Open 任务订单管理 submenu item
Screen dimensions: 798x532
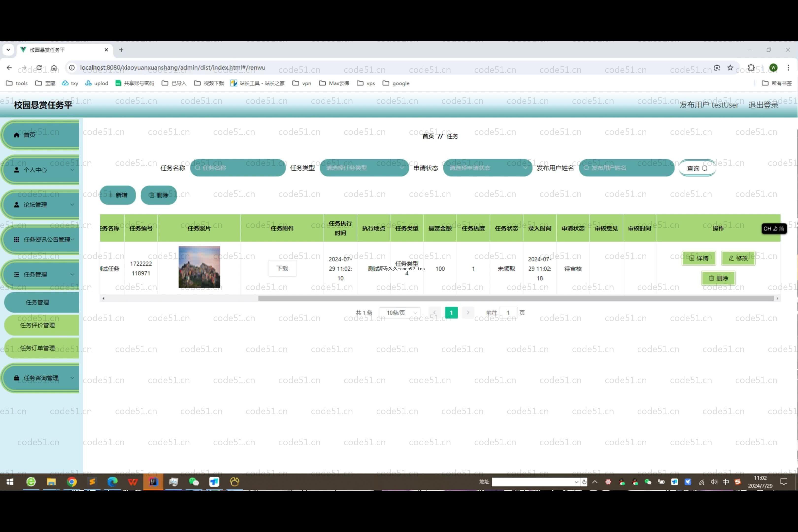(41, 348)
